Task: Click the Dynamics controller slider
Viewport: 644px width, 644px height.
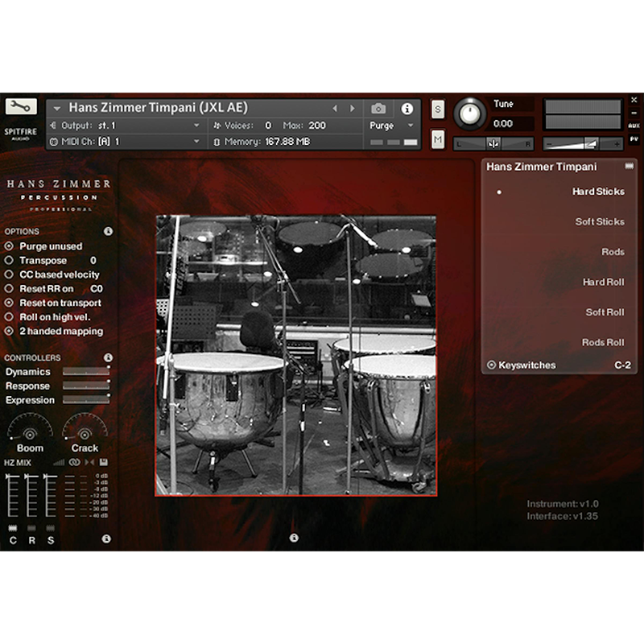Action: (x=86, y=372)
